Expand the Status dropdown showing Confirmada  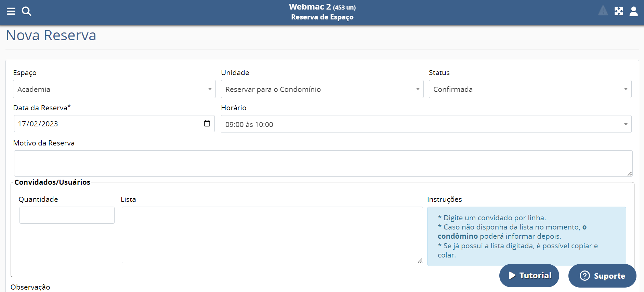pyautogui.click(x=530, y=89)
